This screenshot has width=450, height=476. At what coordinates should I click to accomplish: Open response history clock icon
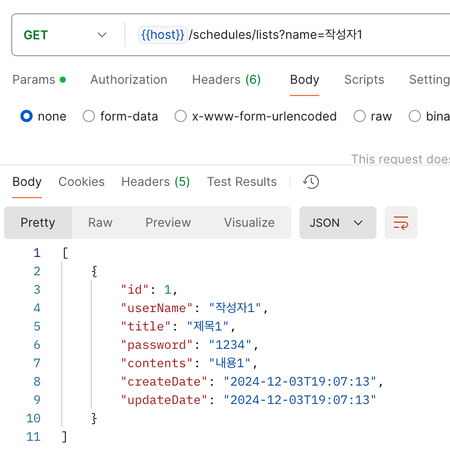(x=311, y=182)
